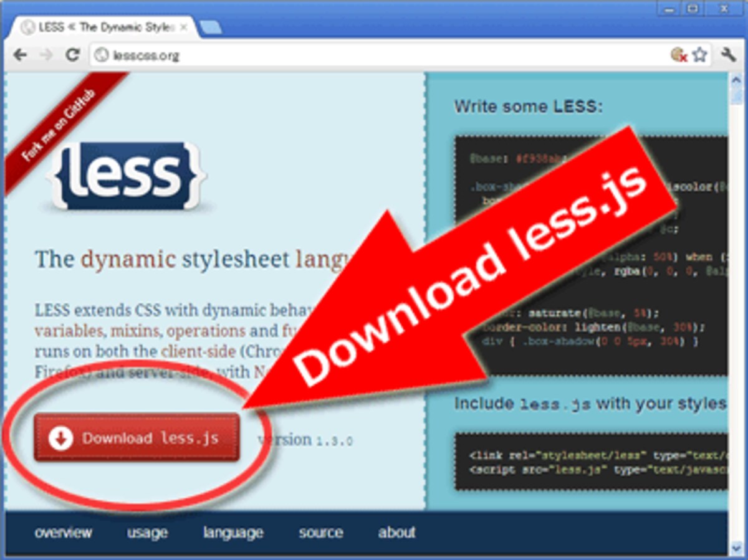Maximize the Chrome window
This screenshot has height=560, width=748.
[693, 8]
